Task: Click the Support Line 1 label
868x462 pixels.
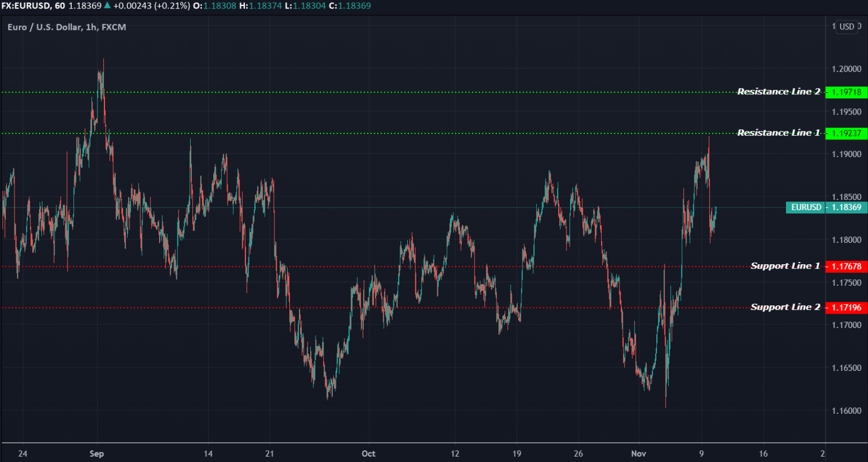Action: point(785,266)
